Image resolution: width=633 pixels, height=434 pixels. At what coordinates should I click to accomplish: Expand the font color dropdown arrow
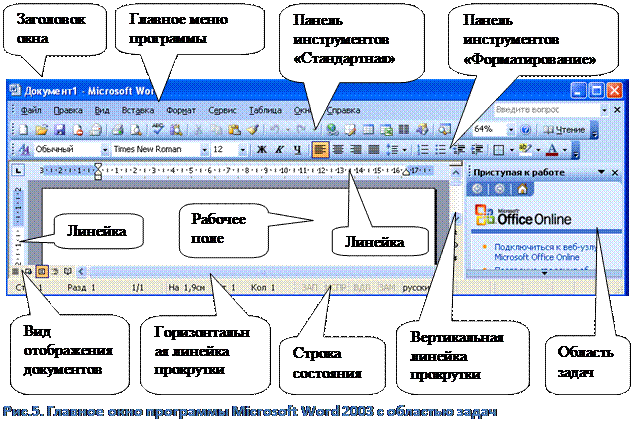(564, 150)
